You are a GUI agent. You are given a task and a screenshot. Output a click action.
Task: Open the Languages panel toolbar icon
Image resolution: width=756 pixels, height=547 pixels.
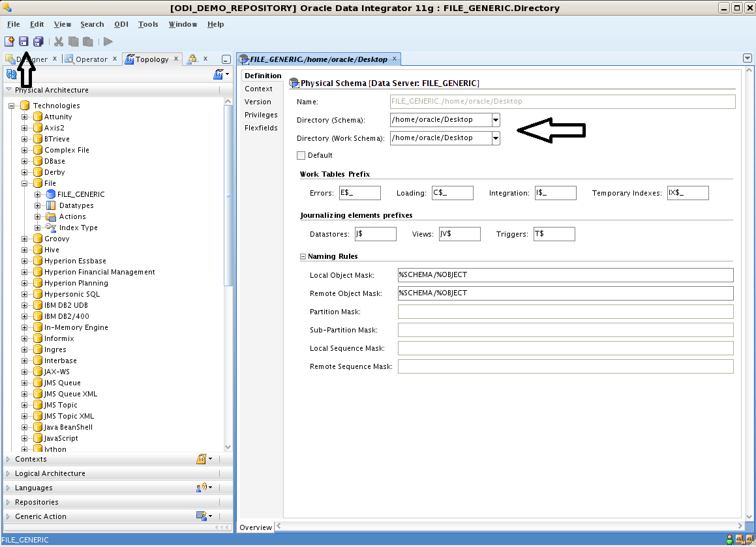pos(204,487)
